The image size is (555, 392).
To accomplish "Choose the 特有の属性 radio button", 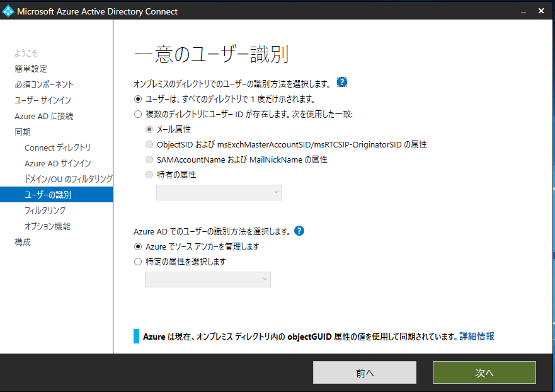I will (x=149, y=175).
